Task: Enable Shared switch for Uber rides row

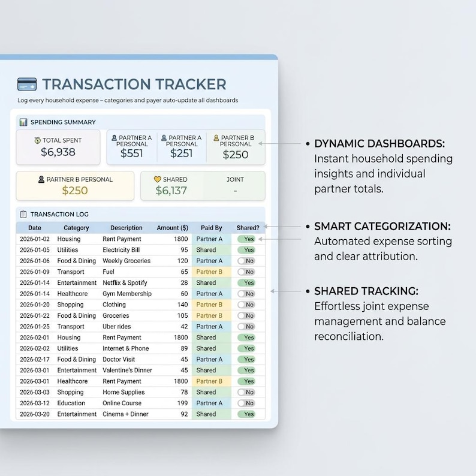Action: [246, 326]
